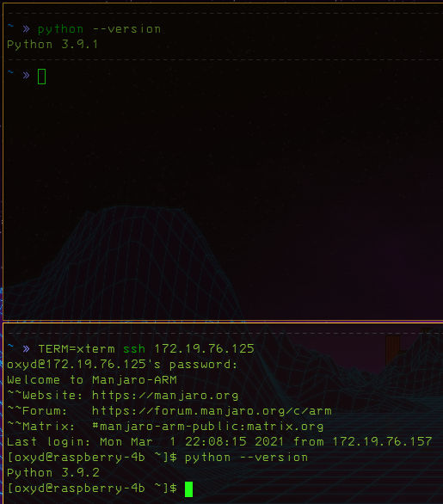This screenshot has width=443, height=504.
Task: Click the '~~Forum:' label
Action: point(37,411)
